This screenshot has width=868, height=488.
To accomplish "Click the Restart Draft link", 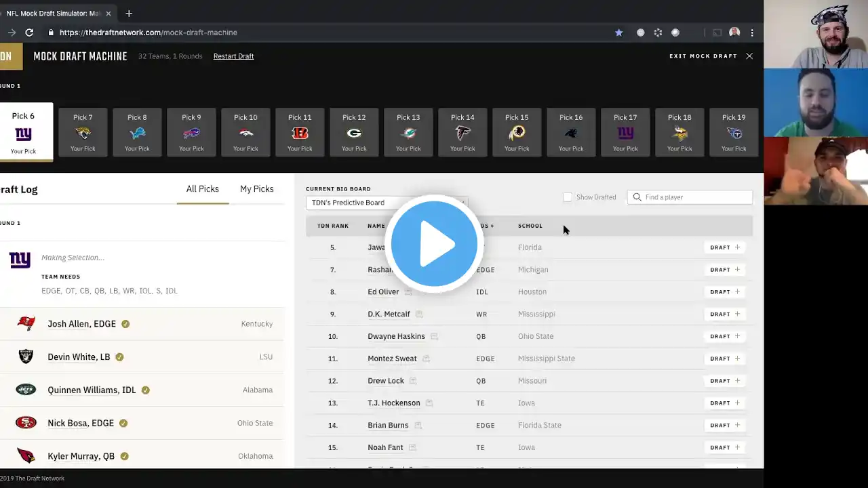I will pos(233,56).
